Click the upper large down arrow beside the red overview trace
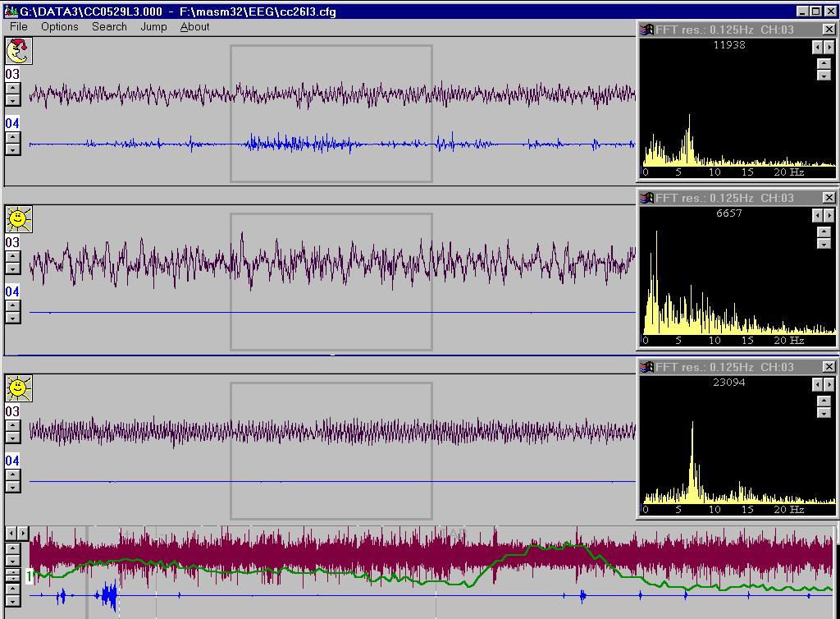The image size is (840, 619). pyautogui.click(x=13, y=561)
